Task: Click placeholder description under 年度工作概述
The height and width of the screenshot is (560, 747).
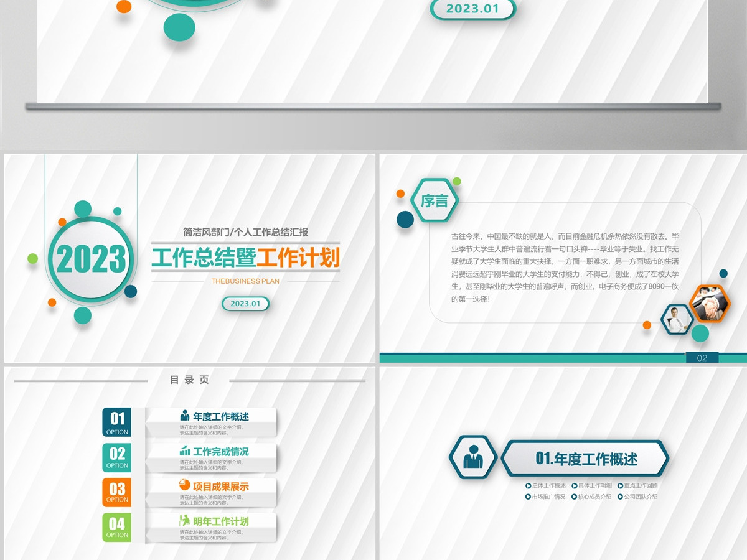Action: point(211,430)
